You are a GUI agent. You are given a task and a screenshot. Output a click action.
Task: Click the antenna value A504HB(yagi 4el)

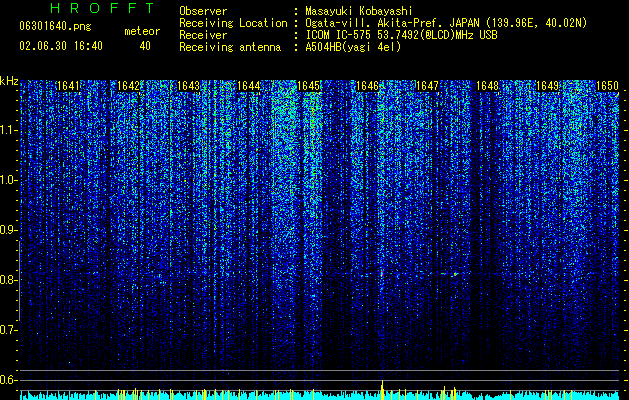click(353, 47)
